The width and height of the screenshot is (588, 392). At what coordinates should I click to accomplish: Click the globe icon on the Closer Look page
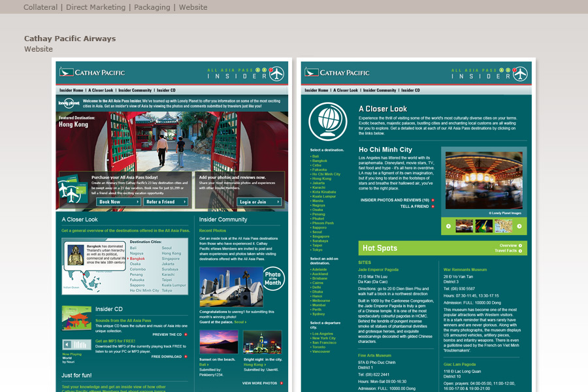point(327,122)
